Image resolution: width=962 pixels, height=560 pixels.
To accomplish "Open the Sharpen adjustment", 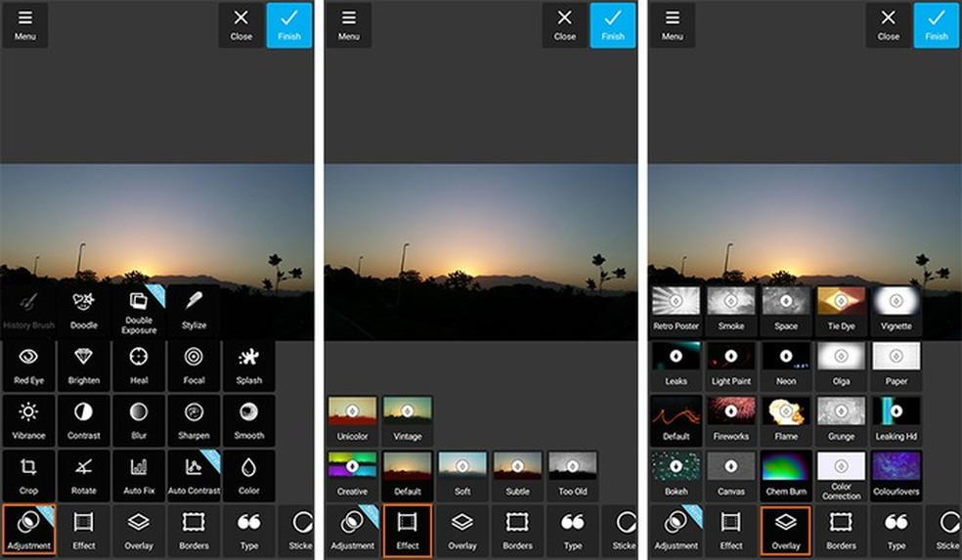I will click(x=194, y=421).
